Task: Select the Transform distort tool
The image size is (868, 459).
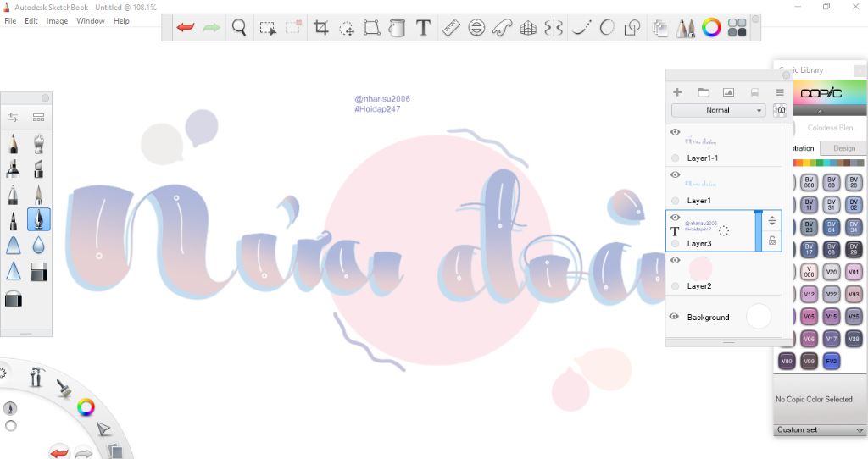Action: 371,28
